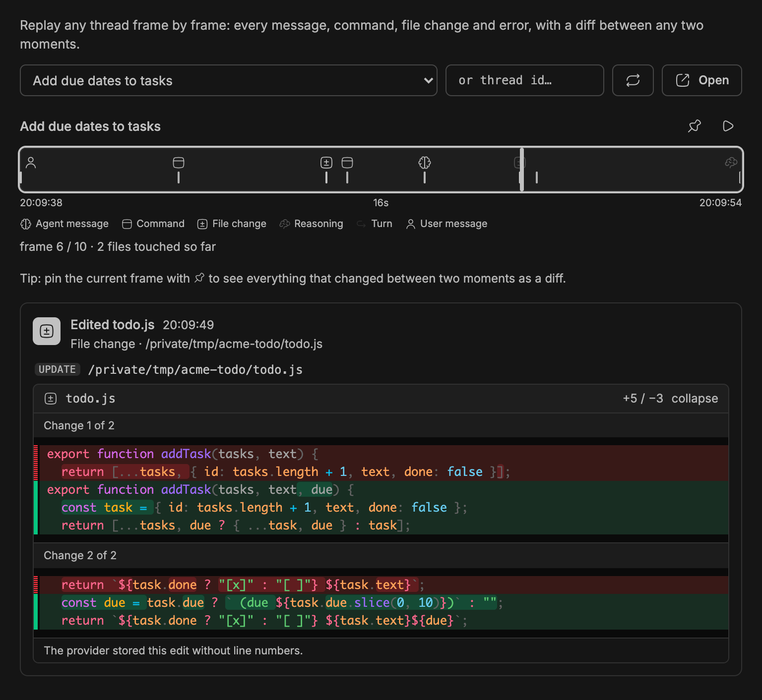The image size is (762, 700).
Task: Click the Open button
Action: coord(701,80)
